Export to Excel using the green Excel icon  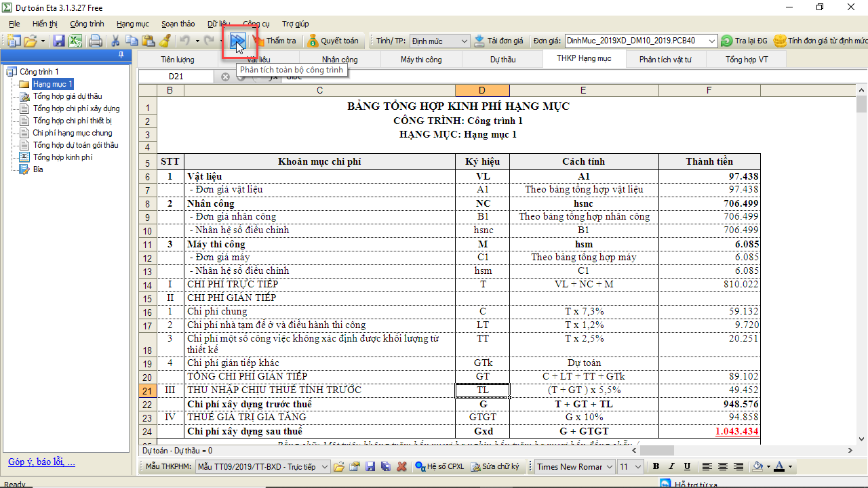[x=75, y=41]
